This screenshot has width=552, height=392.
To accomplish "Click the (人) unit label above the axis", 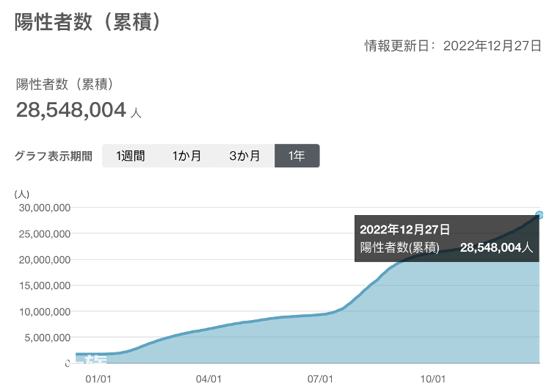I will [x=22, y=194].
